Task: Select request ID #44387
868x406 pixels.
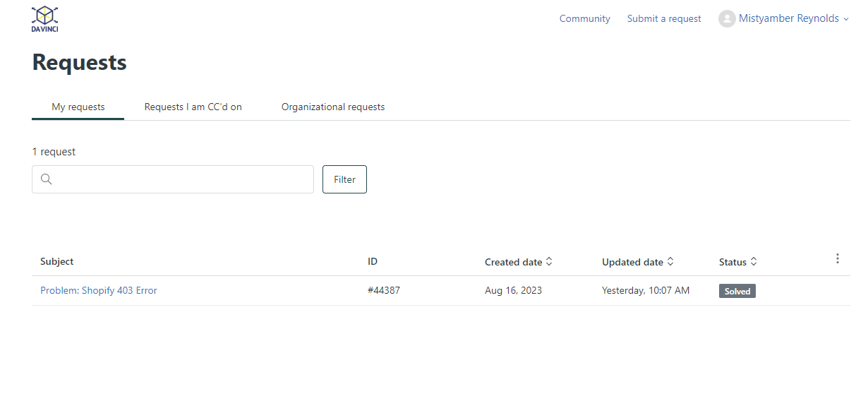Action: pos(384,290)
